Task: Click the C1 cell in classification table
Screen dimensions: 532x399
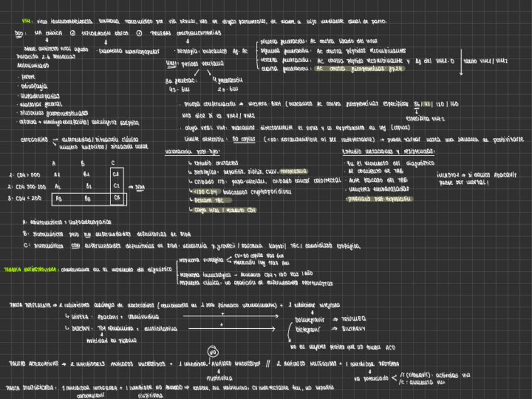Action: point(115,174)
